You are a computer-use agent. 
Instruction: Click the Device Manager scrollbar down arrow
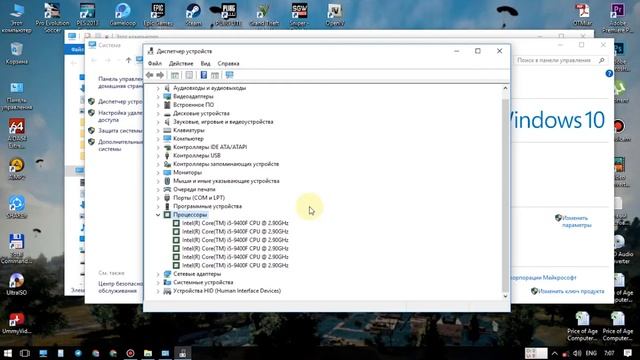(x=505, y=296)
